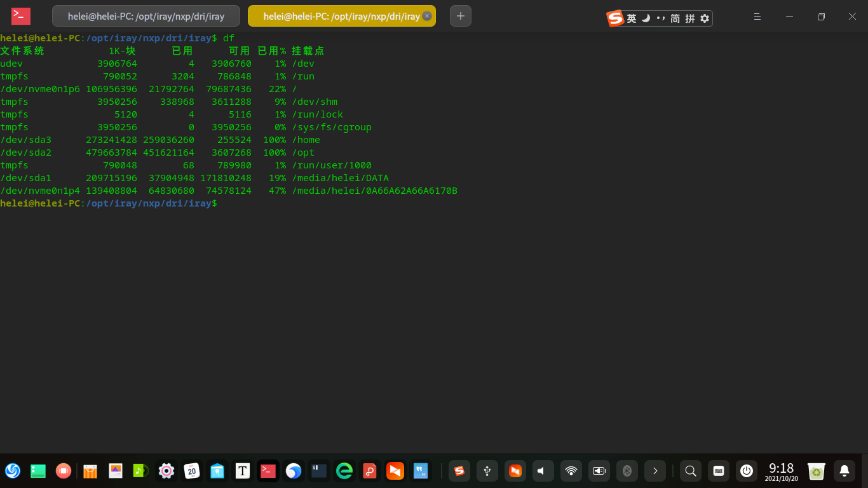Close the active yellow terminal tab
The width and height of the screenshot is (868, 488).
(x=427, y=17)
